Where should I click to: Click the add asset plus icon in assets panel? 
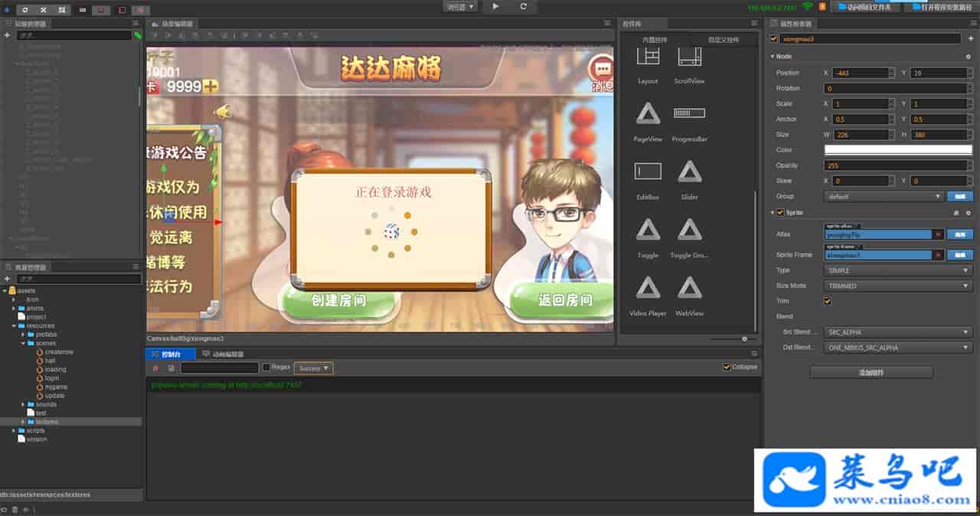(7, 279)
